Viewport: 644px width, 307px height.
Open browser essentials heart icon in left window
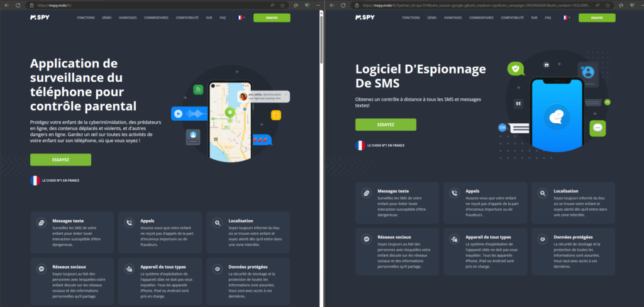coord(307,5)
